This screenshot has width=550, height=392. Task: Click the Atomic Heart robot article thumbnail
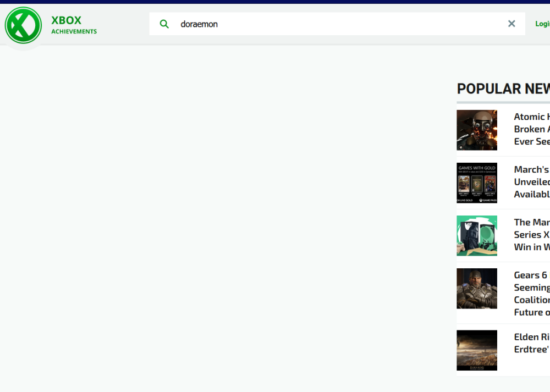tap(476, 130)
